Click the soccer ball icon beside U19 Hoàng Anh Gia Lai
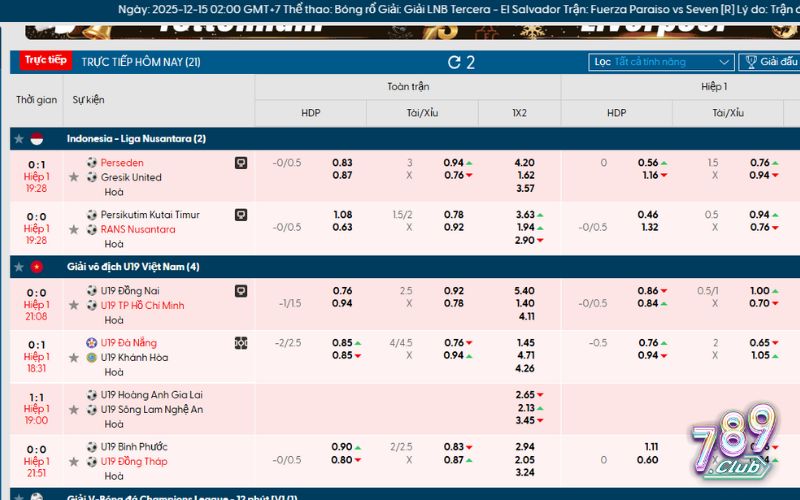Screen dimensions: 800x500 [x=92, y=394]
